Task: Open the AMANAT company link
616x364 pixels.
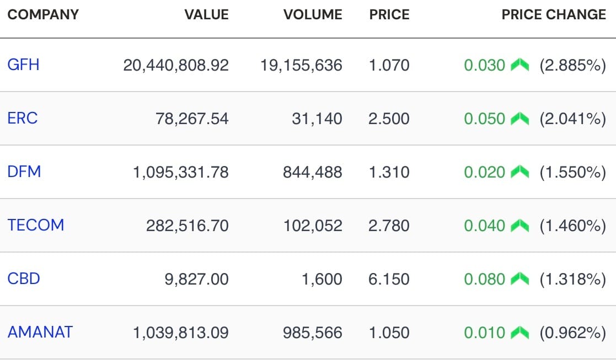Action: click(40, 332)
